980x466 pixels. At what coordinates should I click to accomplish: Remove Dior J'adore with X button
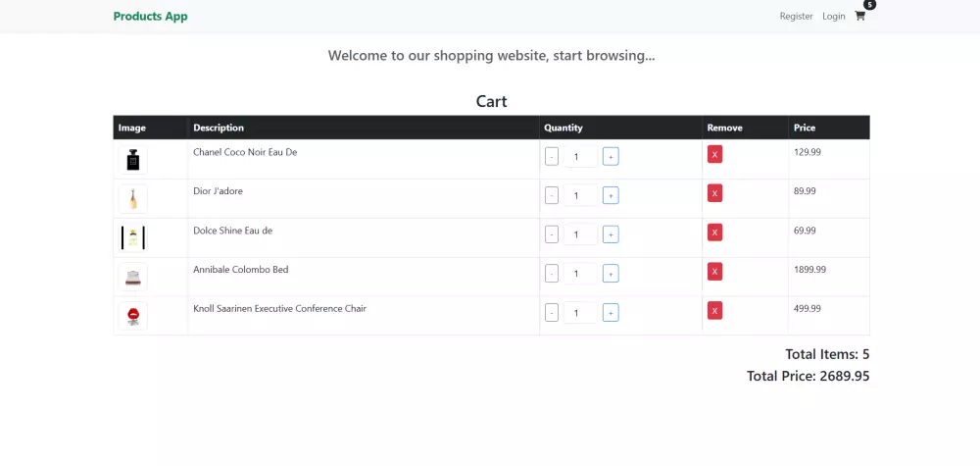(x=714, y=193)
